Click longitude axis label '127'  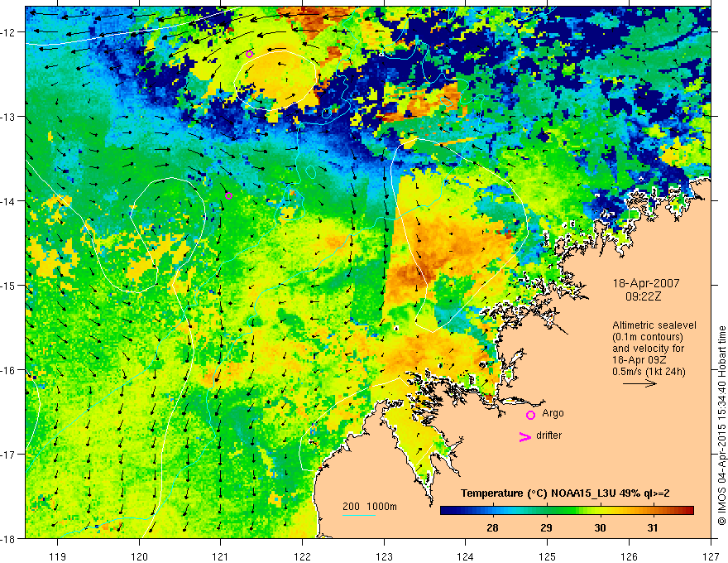pyautogui.click(x=711, y=556)
